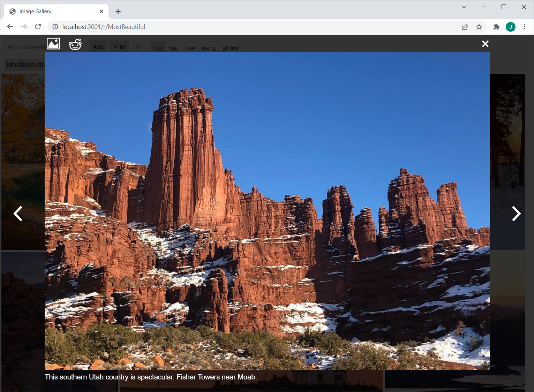Open a new browser tab
Image resolution: width=534 pixels, height=392 pixels.
(118, 11)
